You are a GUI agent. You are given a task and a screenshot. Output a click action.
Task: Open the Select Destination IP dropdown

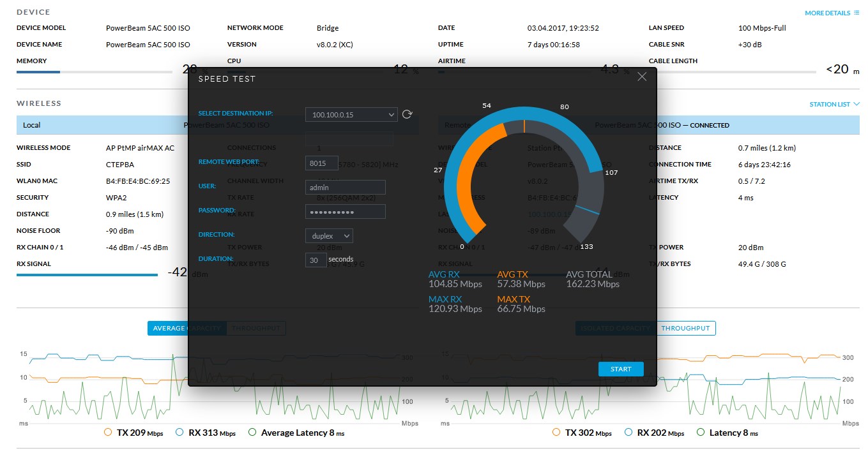pyautogui.click(x=351, y=114)
